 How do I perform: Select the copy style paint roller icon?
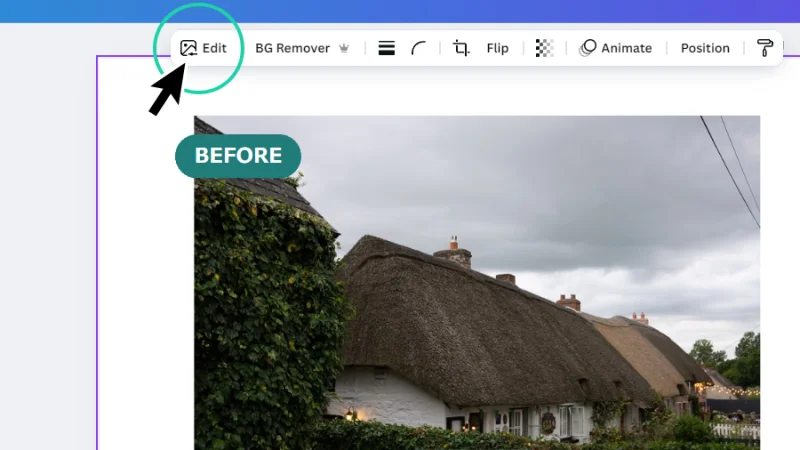point(765,48)
